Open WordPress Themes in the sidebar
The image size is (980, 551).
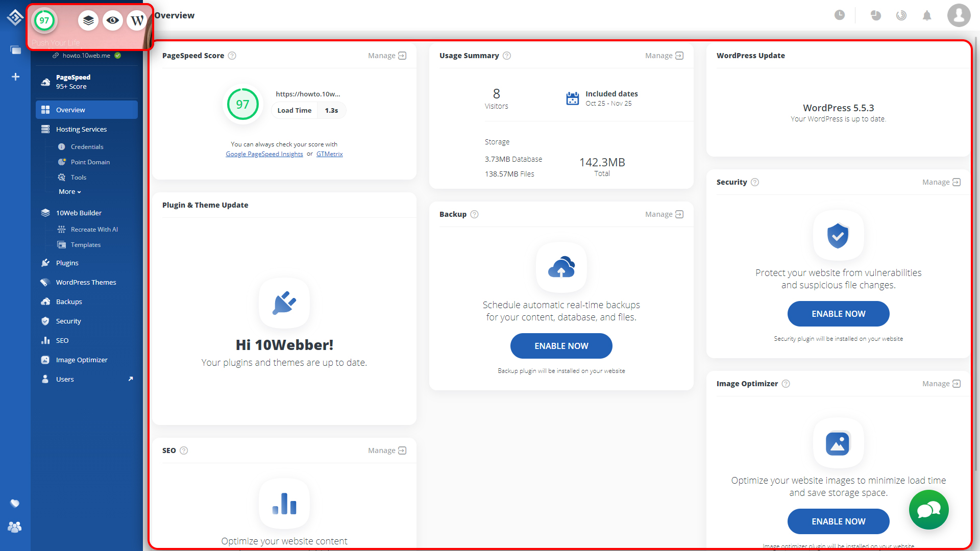coord(87,282)
